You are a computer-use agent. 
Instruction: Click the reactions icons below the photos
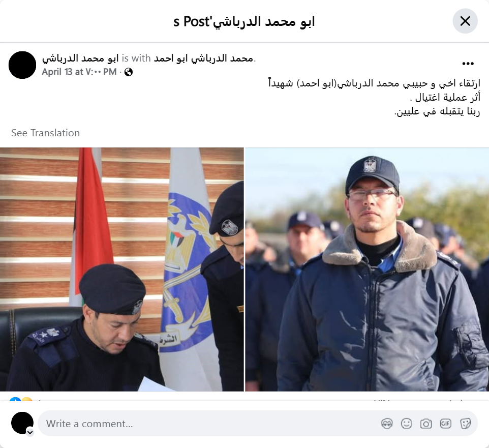coord(20,399)
